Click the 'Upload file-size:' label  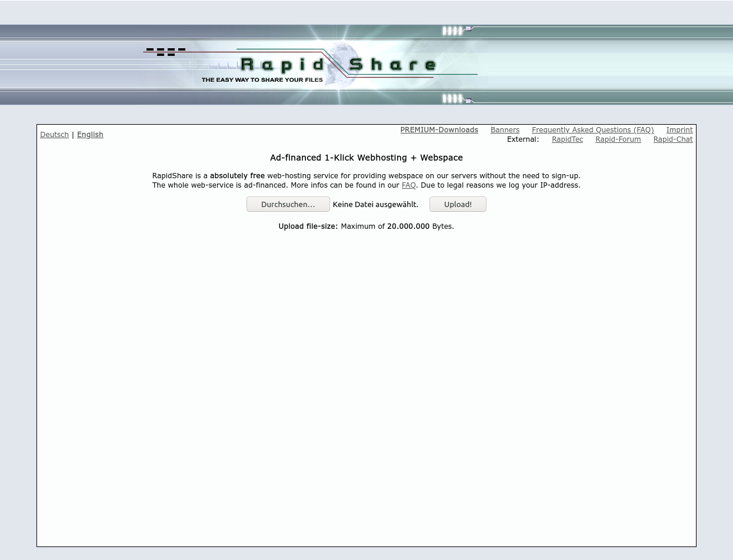point(308,226)
